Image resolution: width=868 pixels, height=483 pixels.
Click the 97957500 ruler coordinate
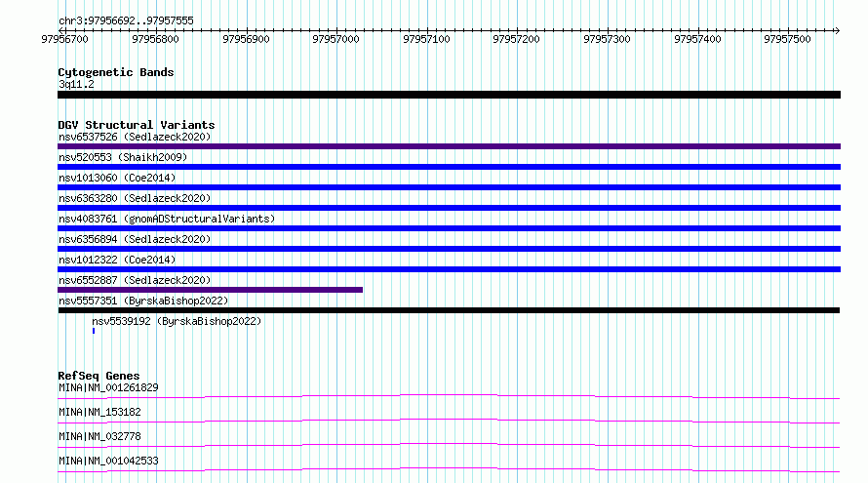click(787, 39)
